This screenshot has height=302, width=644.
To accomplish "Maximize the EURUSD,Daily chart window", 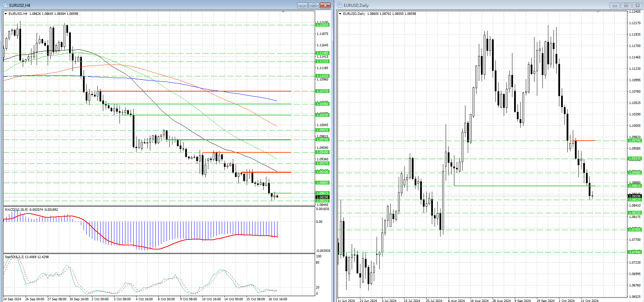I will tap(626, 5).
